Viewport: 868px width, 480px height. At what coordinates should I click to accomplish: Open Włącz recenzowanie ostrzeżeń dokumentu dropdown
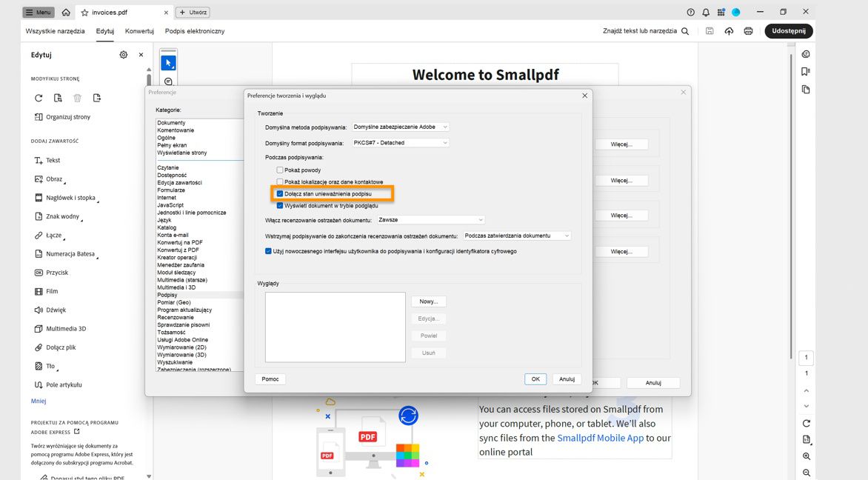tap(431, 220)
